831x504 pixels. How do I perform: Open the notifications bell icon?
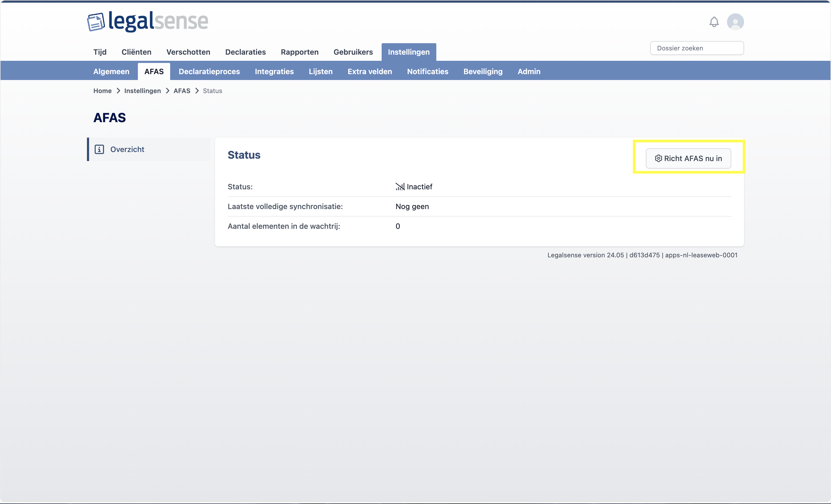(714, 22)
